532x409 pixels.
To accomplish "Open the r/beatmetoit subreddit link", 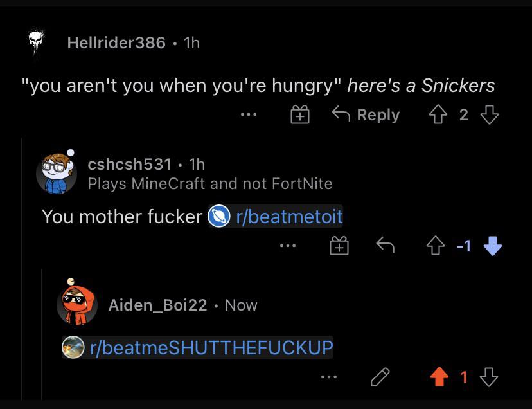I will 275,217.
